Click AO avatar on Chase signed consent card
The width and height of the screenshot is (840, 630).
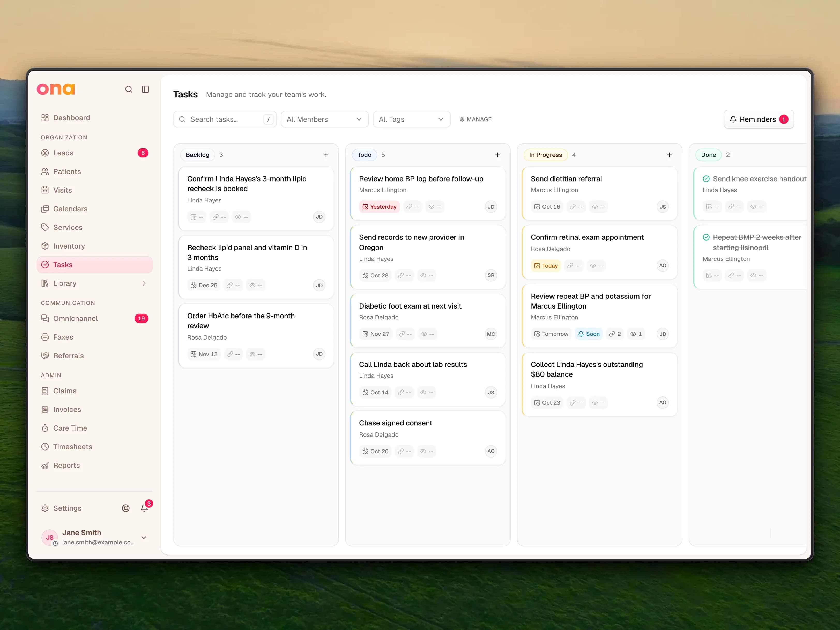point(491,451)
